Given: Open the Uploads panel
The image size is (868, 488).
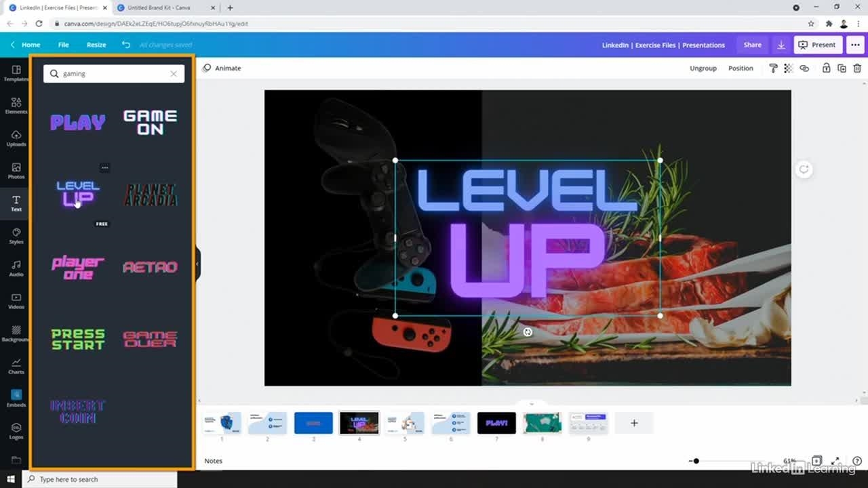Looking at the screenshot, I should click(16, 138).
